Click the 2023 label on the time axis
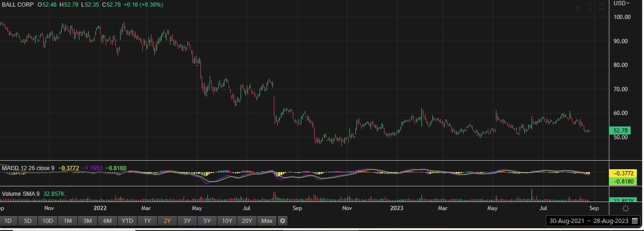 (396, 208)
